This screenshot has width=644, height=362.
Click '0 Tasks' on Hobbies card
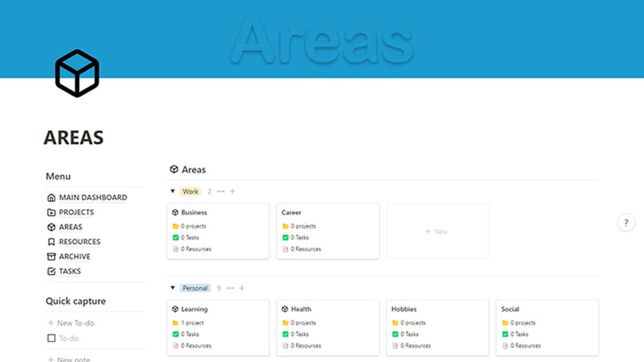(409, 334)
